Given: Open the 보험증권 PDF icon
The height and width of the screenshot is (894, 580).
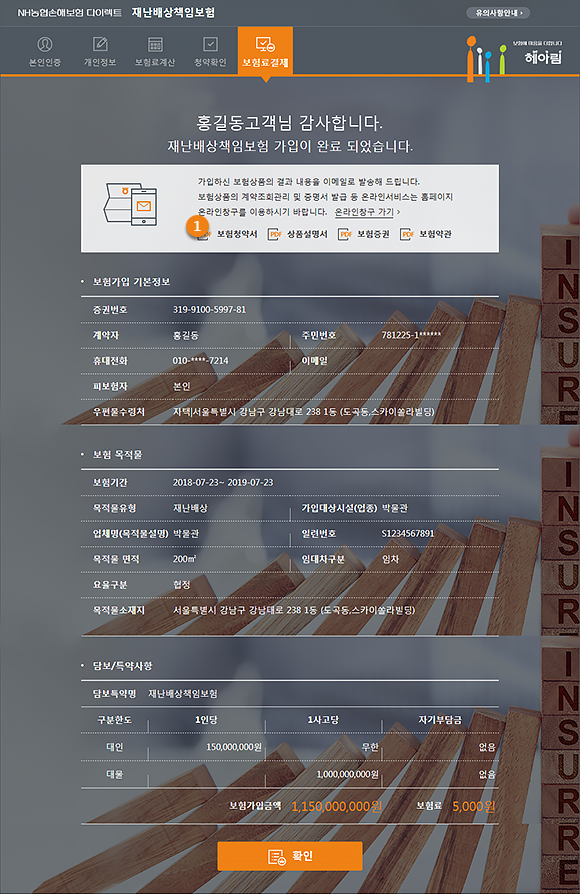Looking at the screenshot, I should click(x=344, y=234).
